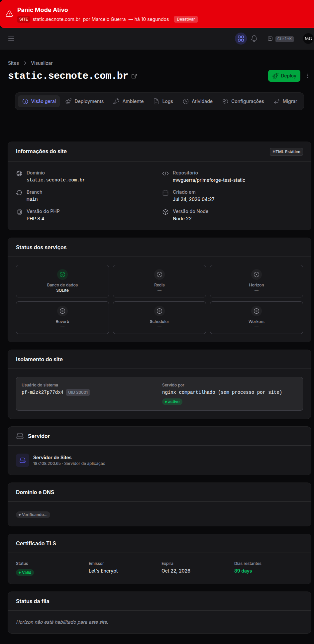Open the Configurações tab
314x644 pixels.
pos(244,101)
